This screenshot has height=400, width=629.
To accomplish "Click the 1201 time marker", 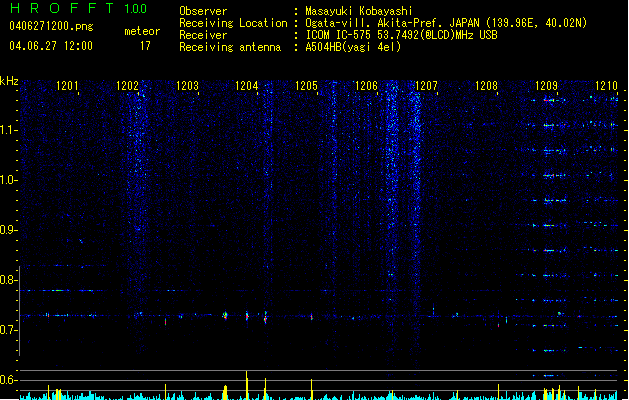I will pos(67,86).
